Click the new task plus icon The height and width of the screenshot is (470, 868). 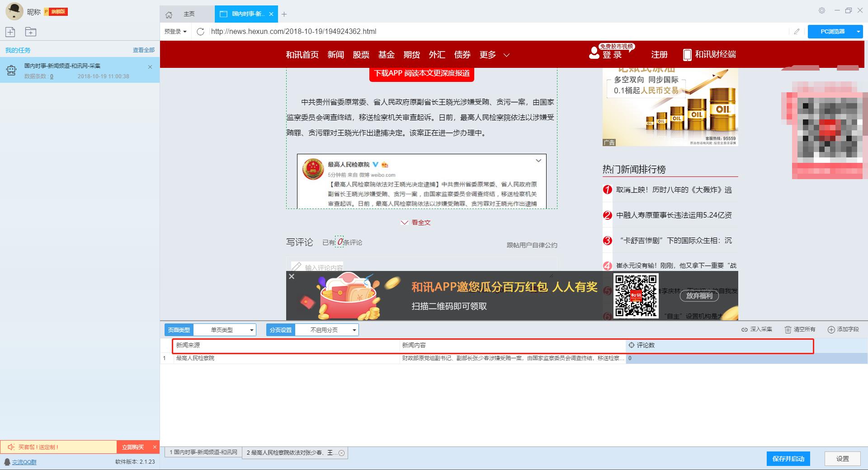(x=10, y=32)
